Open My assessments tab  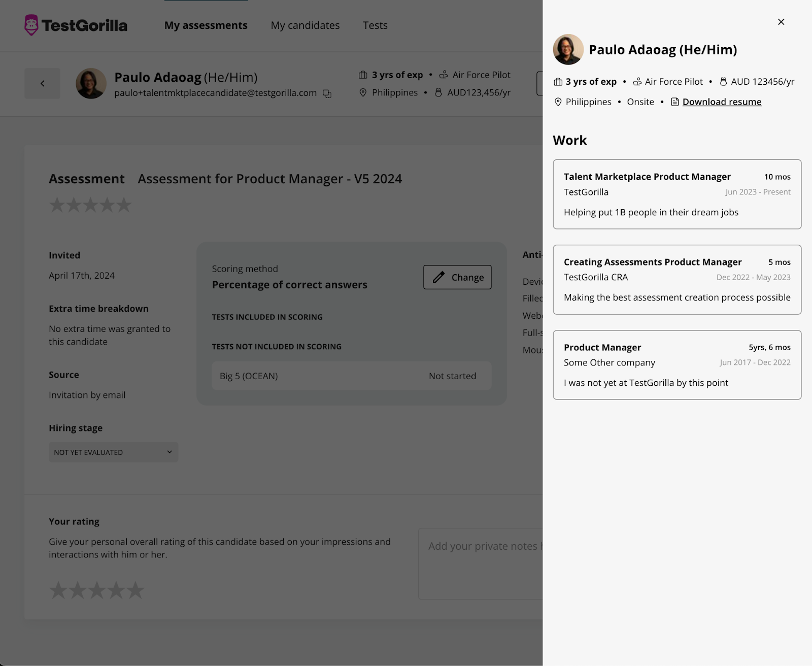(206, 25)
